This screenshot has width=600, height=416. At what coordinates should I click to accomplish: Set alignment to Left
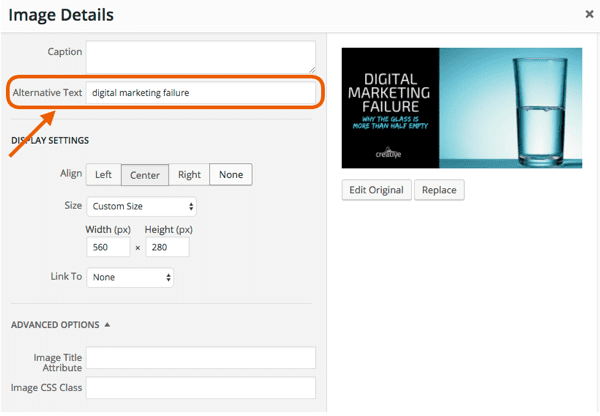pos(103,175)
